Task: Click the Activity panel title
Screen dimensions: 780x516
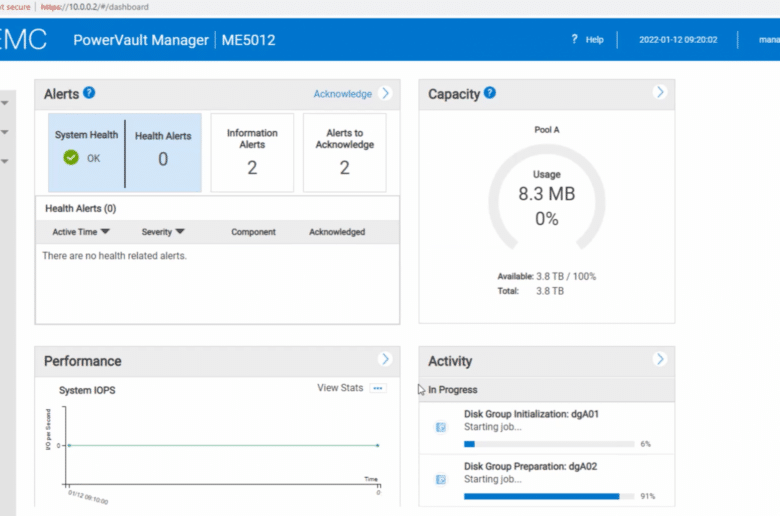Action: click(450, 361)
